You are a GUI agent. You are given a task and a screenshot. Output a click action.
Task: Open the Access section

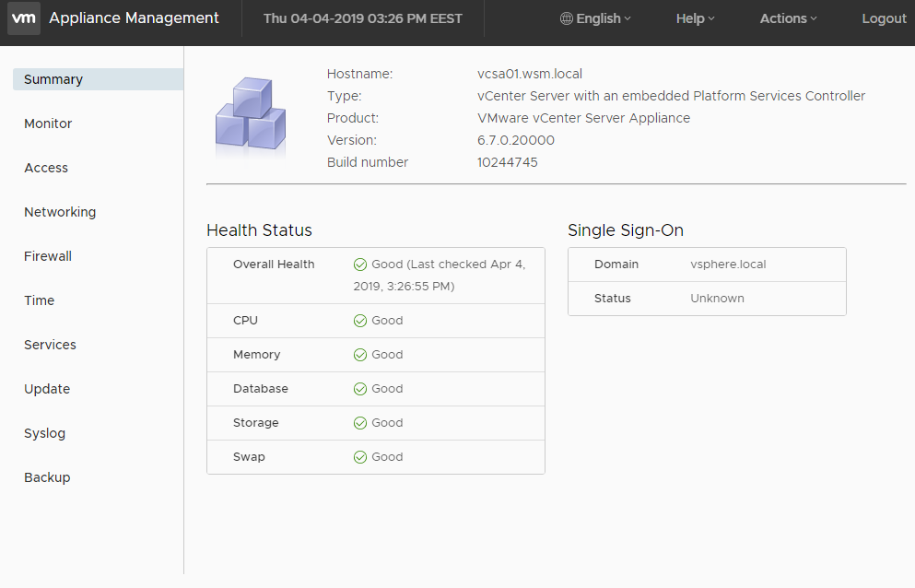pyautogui.click(x=46, y=168)
